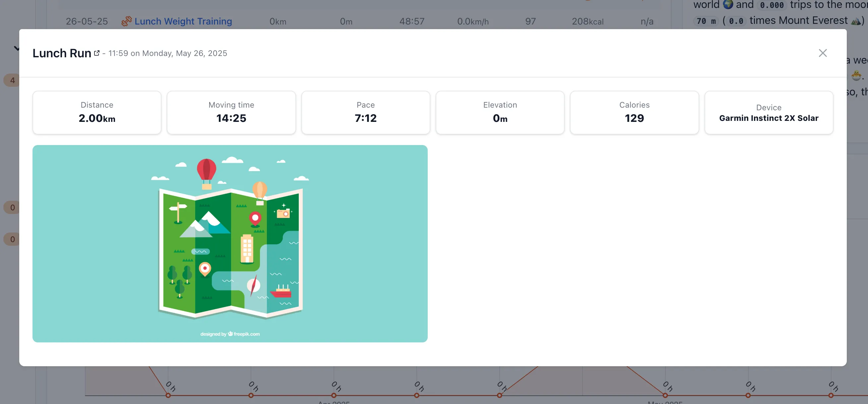The height and width of the screenshot is (404, 868).
Task: Click the 0.0 times Mount Everest value
Action: [x=736, y=21]
